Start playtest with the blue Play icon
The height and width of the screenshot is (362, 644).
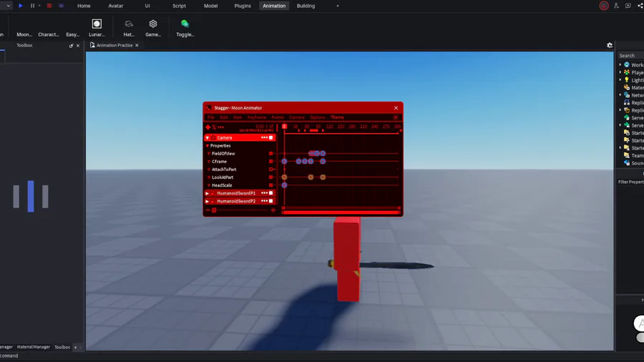pyautogui.click(x=21, y=6)
